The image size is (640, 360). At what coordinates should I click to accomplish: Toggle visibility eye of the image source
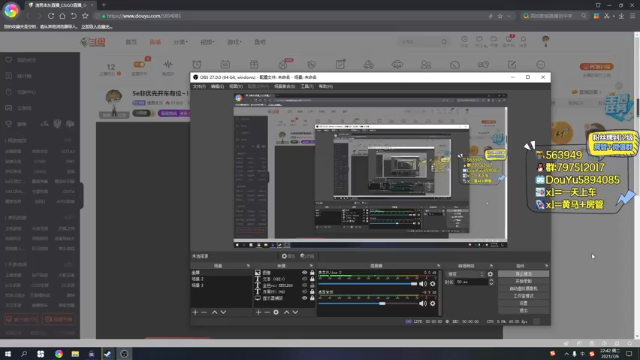[x=304, y=273]
